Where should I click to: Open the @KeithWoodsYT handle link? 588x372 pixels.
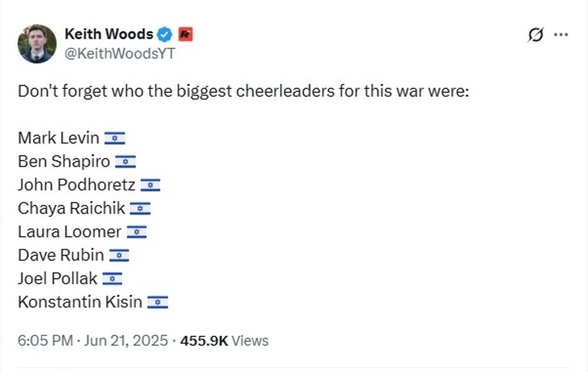(119, 53)
